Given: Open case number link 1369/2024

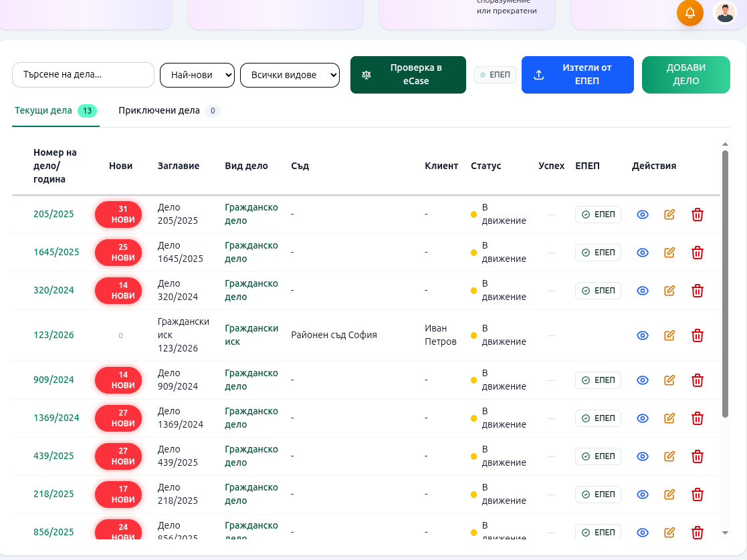Looking at the screenshot, I should 56,418.
